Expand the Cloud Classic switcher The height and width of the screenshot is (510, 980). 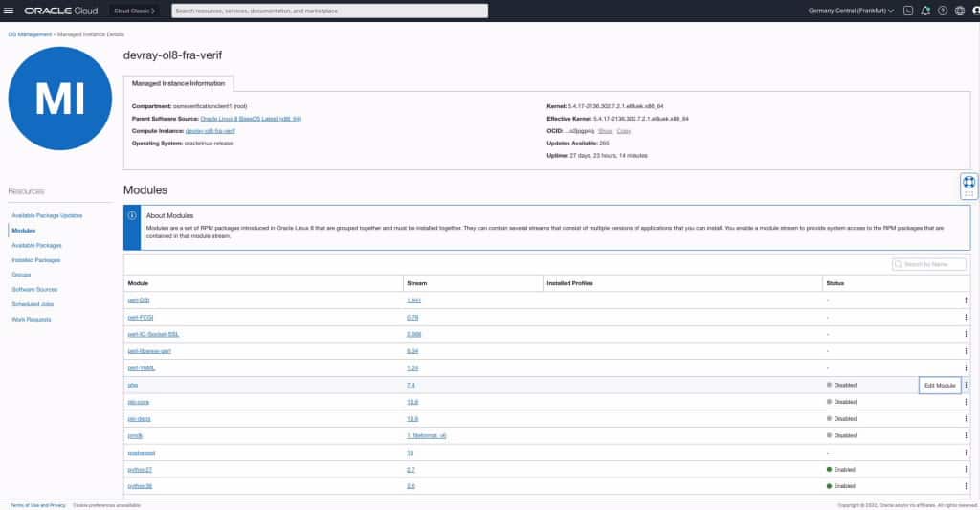(134, 11)
